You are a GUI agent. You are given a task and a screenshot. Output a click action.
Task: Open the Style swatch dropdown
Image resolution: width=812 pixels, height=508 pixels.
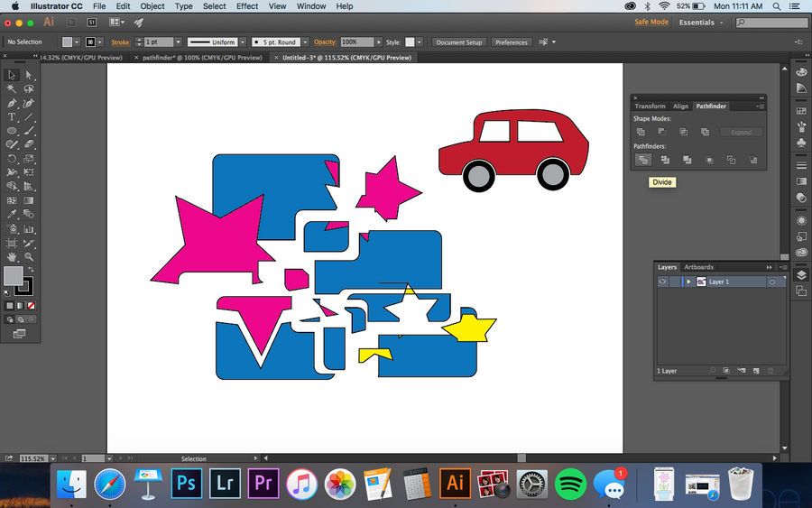pos(419,42)
